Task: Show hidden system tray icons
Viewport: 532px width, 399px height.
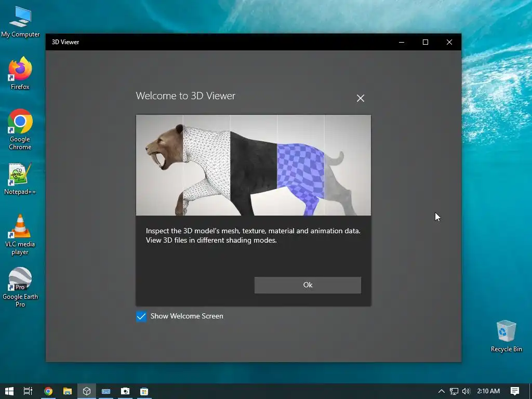Action: click(442, 391)
